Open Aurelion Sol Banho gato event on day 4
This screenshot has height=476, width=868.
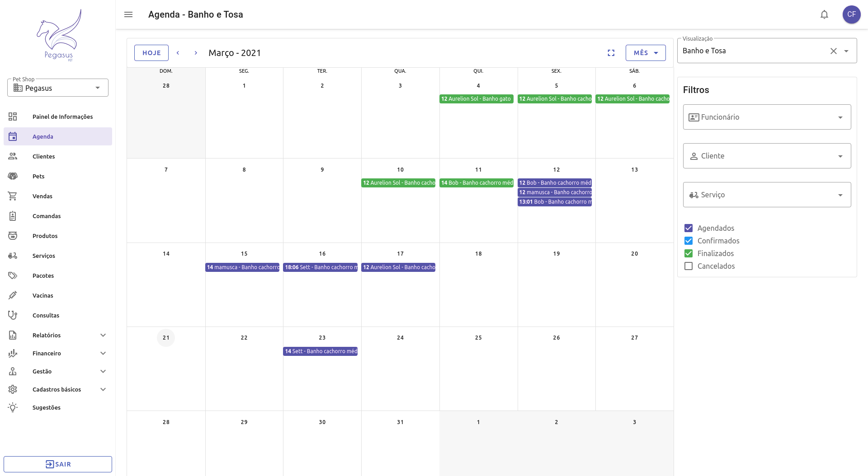[476, 99]
